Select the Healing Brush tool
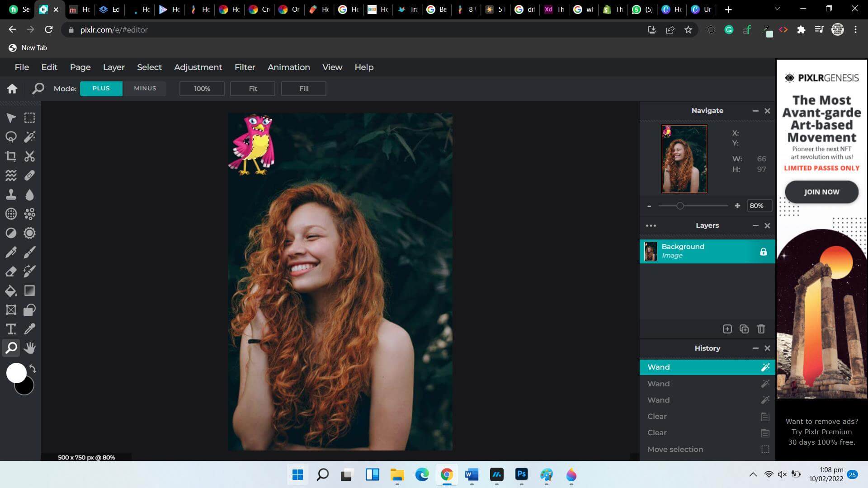This screenshot has height=488, width=868. 29,175
